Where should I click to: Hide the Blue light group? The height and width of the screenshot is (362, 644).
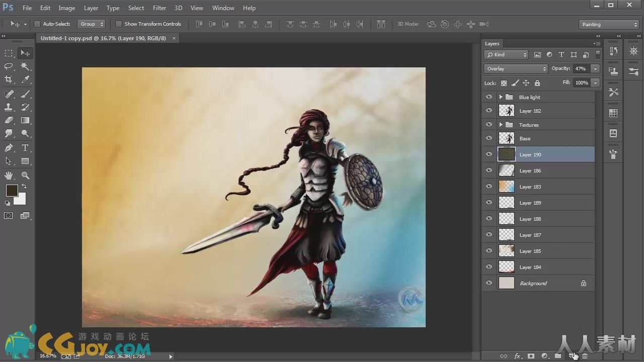[x=489, y=97]
